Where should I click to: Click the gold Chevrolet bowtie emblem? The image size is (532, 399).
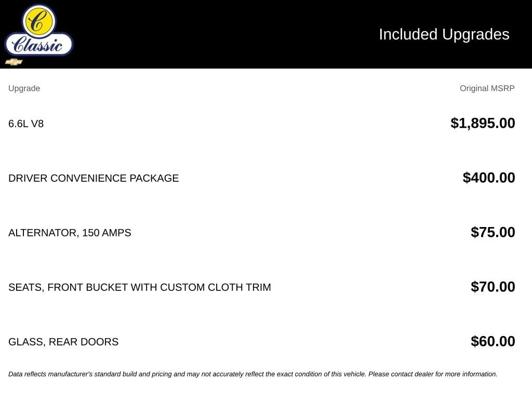(14, 62)
